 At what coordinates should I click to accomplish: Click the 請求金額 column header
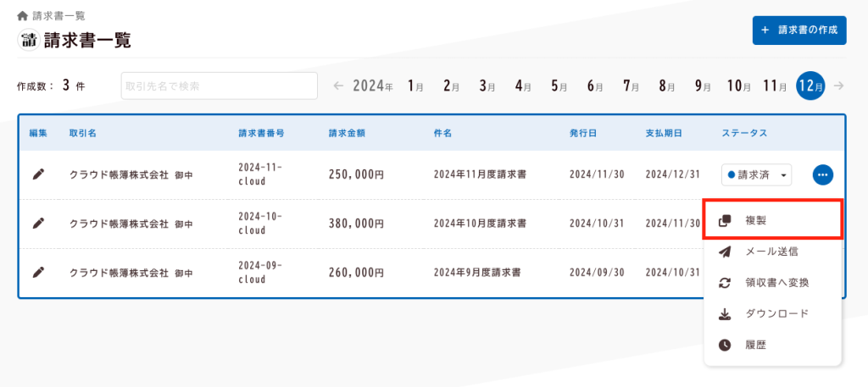pos(347,133)
